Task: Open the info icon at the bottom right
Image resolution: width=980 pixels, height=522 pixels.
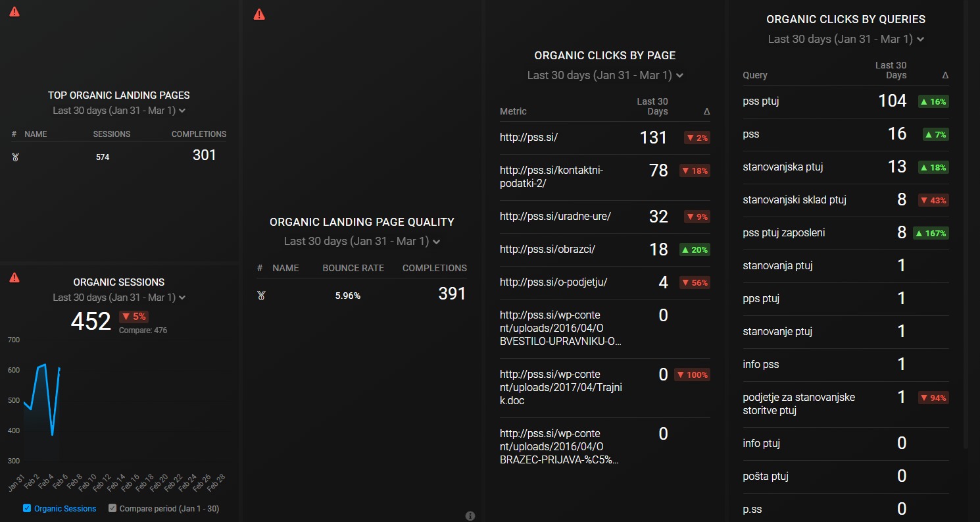Action: [470, 516]
